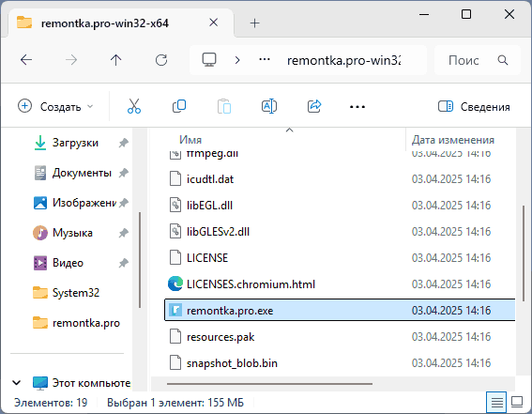Viewport: 532px width, 414px height.
Task: Click the sidebar vertical scrollbar
Action: tap(140, 260)
